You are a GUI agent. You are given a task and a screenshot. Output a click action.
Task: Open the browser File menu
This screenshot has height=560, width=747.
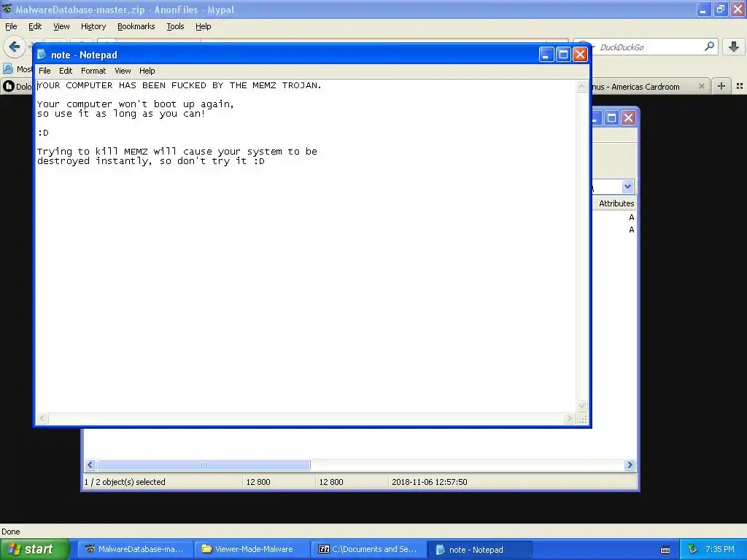[x=11, y=26]
